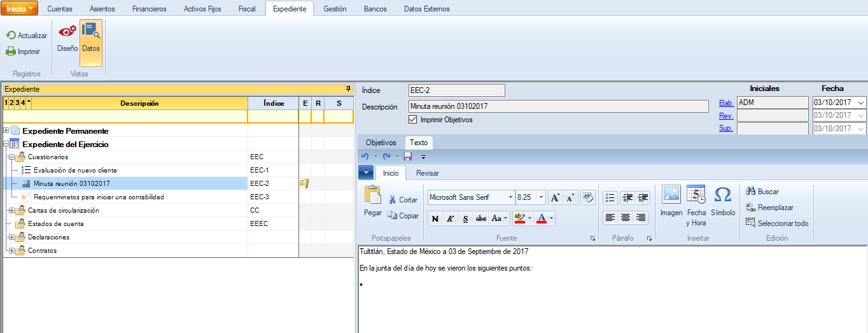Image resolution: width=868 pixels, height=333 pixels.
Task: Toggle bold formatting button
Action: pyautogui.click(x=435, y=218)
